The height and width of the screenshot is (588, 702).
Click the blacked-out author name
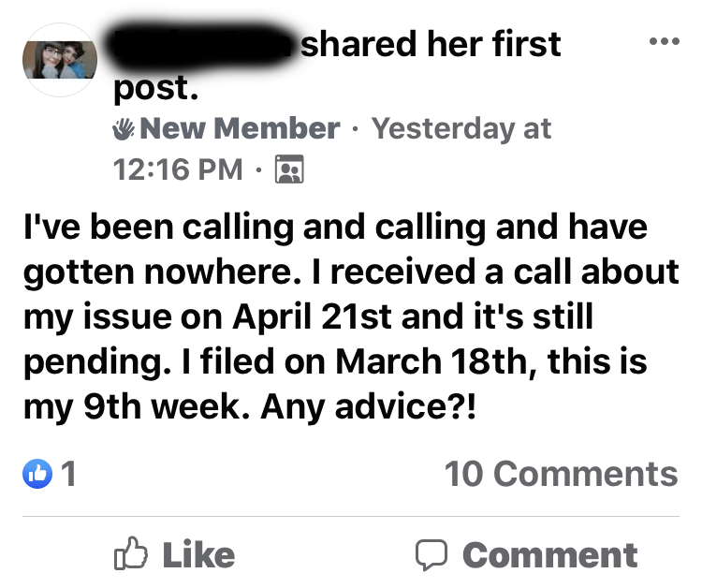(201, 45)
